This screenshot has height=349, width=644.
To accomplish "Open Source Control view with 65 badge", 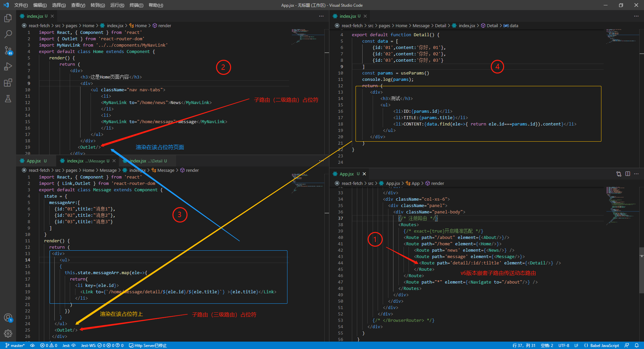I will pyautogui.click(x=8, y=50).
